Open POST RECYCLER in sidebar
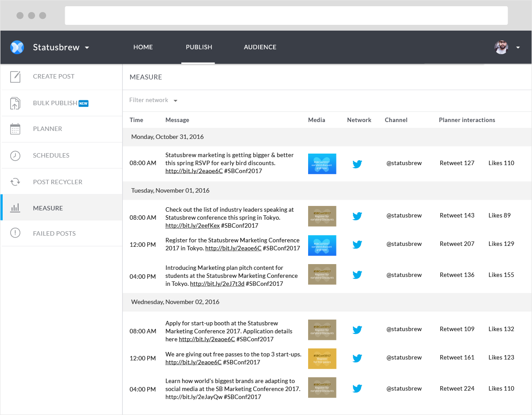This screenshot has height=415, width=532. pyautogui.click(x=58, y=182)
